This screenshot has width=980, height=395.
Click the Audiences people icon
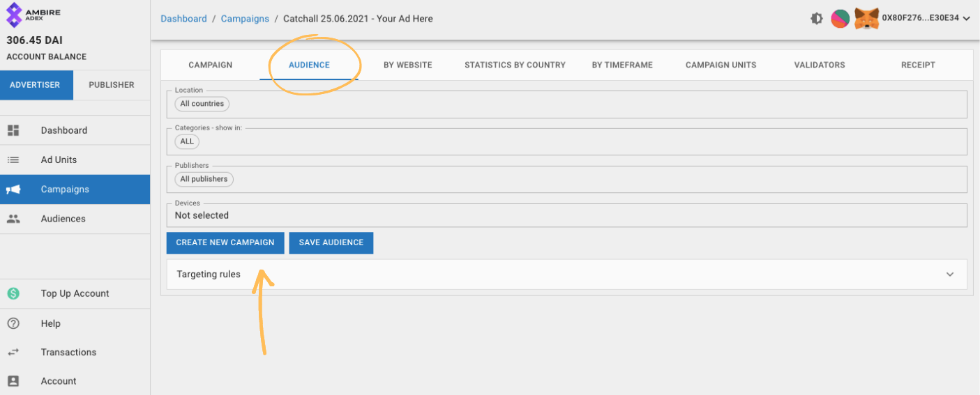click(13, 219)
